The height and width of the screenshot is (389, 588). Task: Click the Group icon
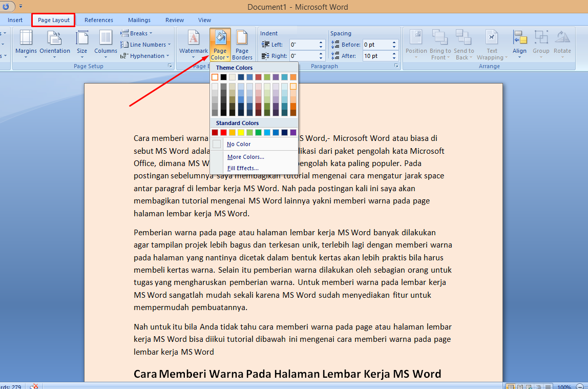[541, 38]
